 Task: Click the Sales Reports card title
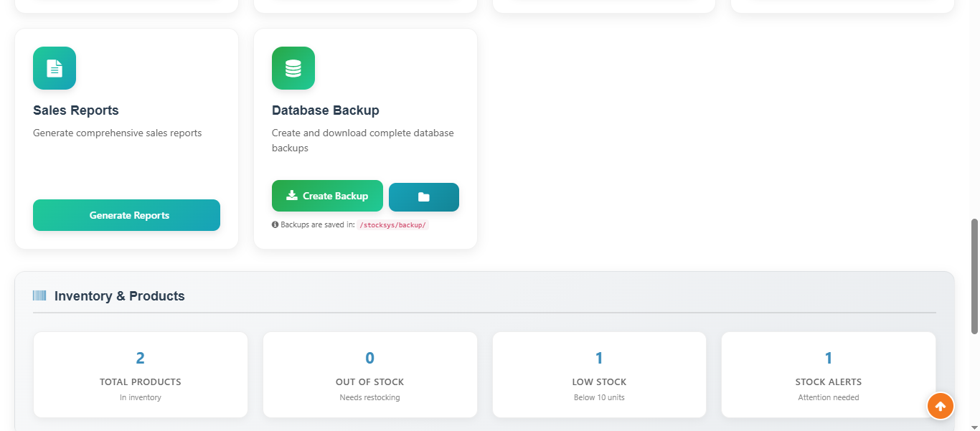point(75,110)
